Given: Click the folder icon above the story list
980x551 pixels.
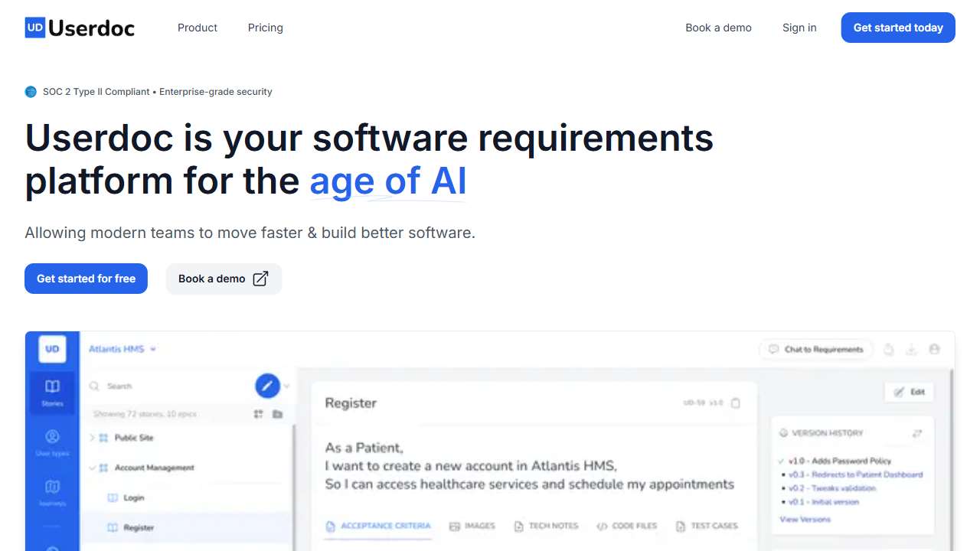Looking at the screenshot, I should click(277, 414).
